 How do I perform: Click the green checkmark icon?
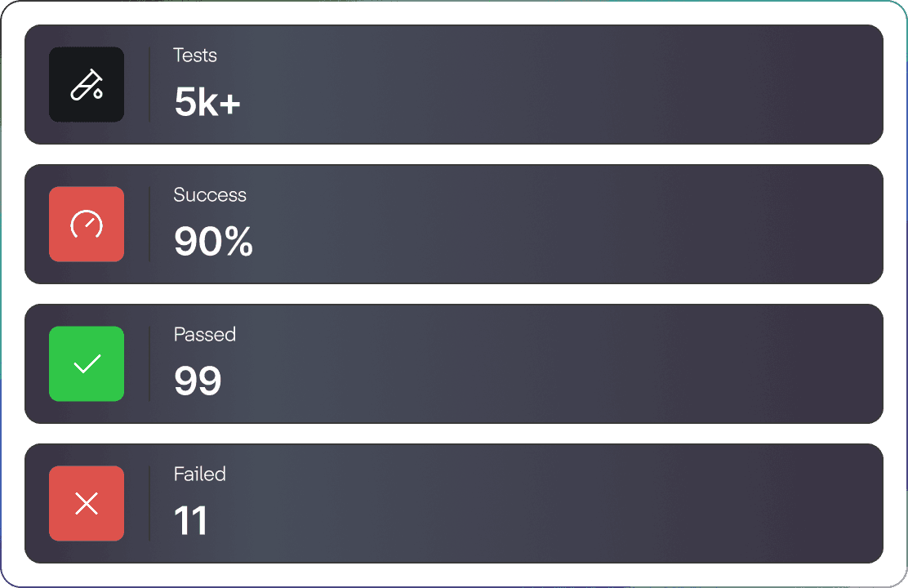pos(87,363)
